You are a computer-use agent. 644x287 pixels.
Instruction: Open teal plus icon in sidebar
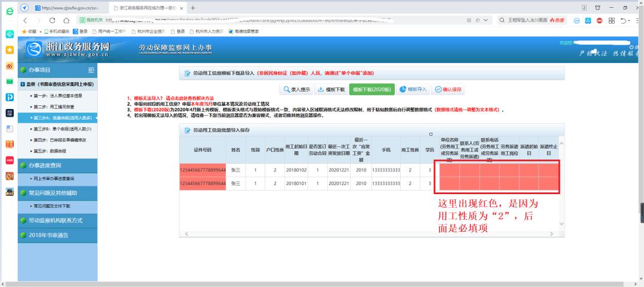[10, 35]
